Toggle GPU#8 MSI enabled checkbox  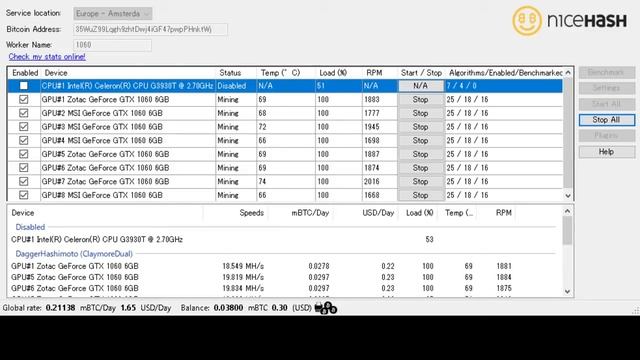24,195
